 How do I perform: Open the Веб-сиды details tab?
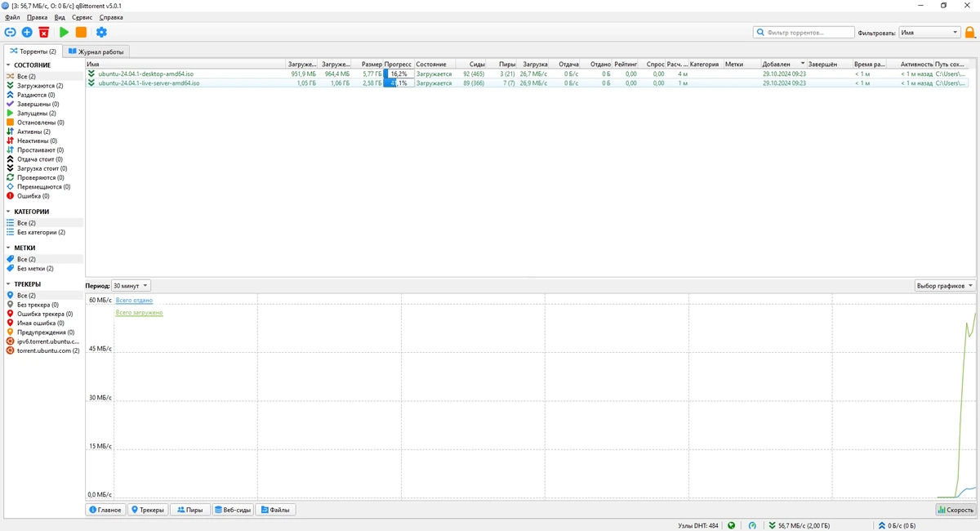click(x=234, y=510)
